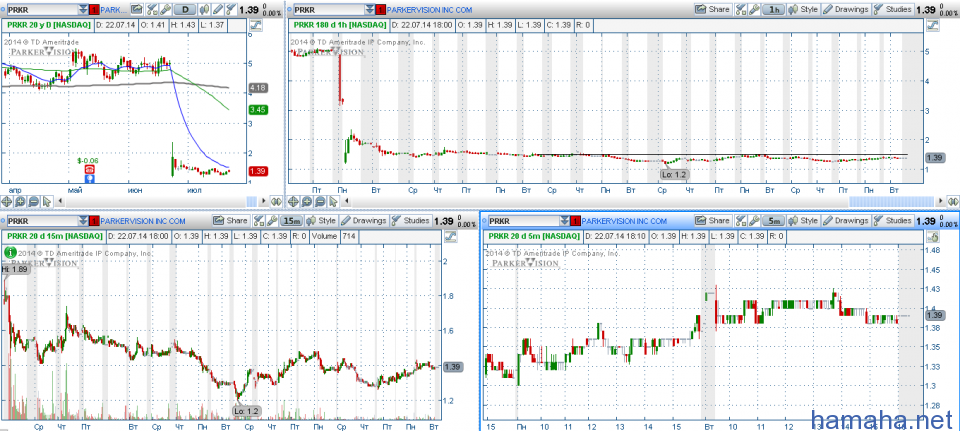Viewport: 960px width, 431px height.
Task: Open Drawings pencil icon in daily chart panel
Action: click(217, 9)
